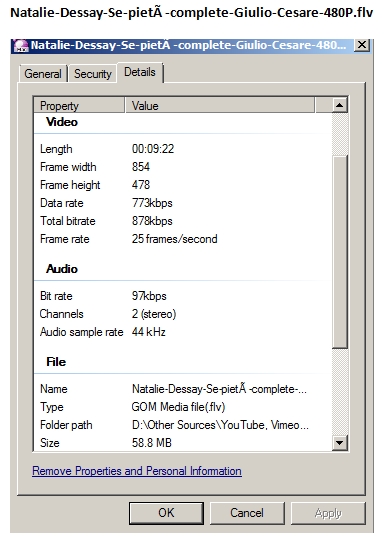387x539 pixels.
Task: Select the Frame height property
Action: pyautogui.click(x=70, y=185)
